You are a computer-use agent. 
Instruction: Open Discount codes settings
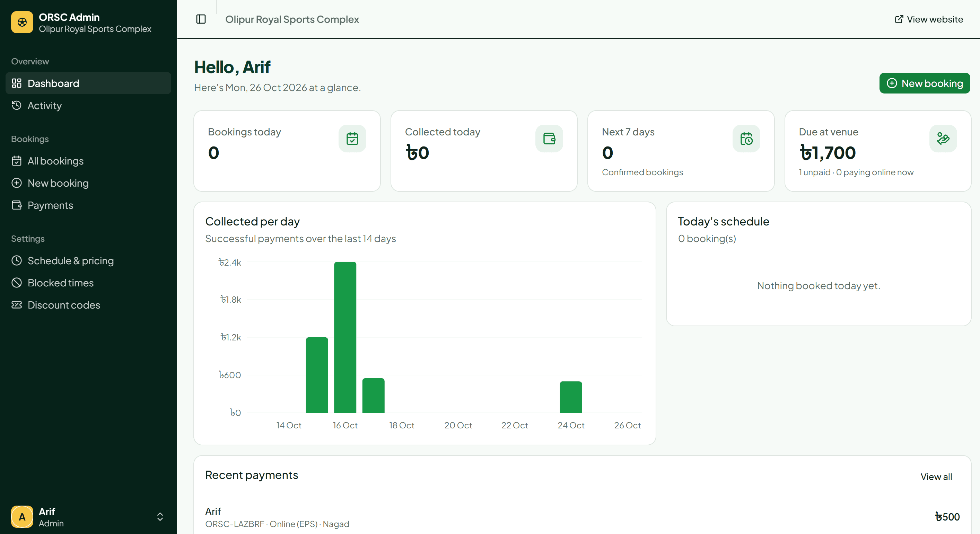point(88,305)
